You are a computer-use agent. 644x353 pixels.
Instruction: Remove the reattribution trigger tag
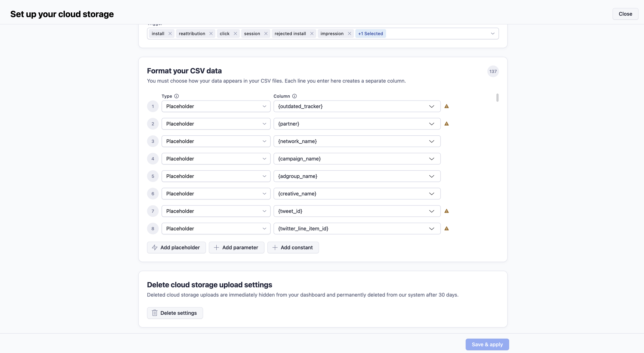(x=211, y=34)
